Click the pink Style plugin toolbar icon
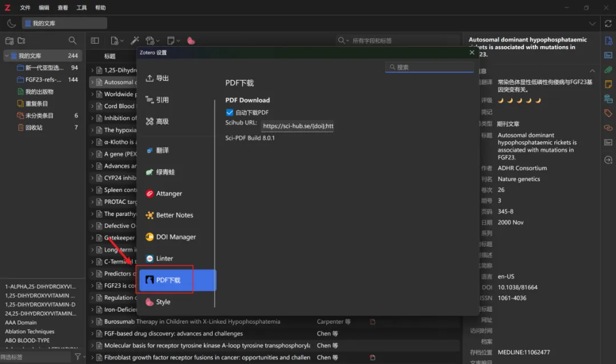Screen dimensions: 616x364 (x=191, y=41)
